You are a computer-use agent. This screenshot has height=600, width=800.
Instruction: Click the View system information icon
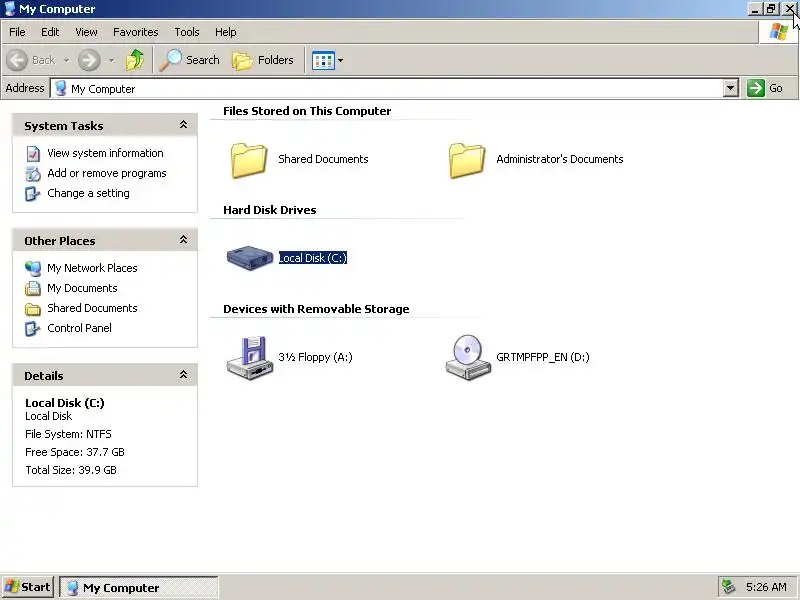[33, 154]
